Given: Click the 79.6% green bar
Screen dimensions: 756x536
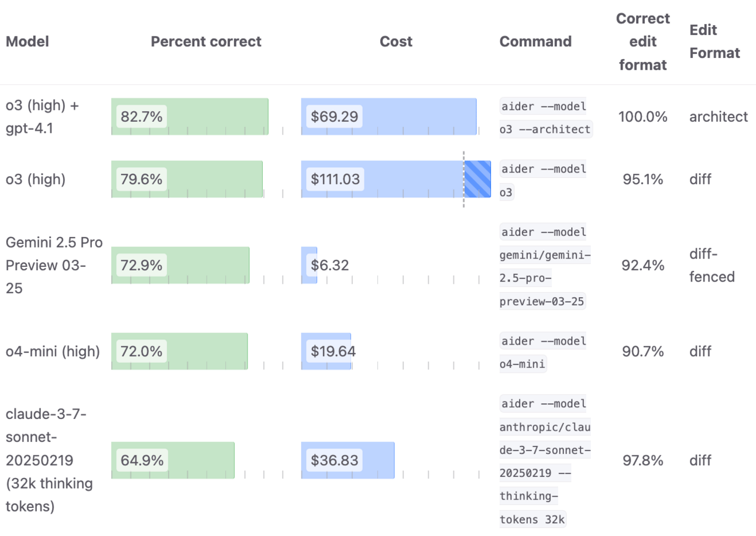Looking at the screenshot, I should click(x=187, y=179).
